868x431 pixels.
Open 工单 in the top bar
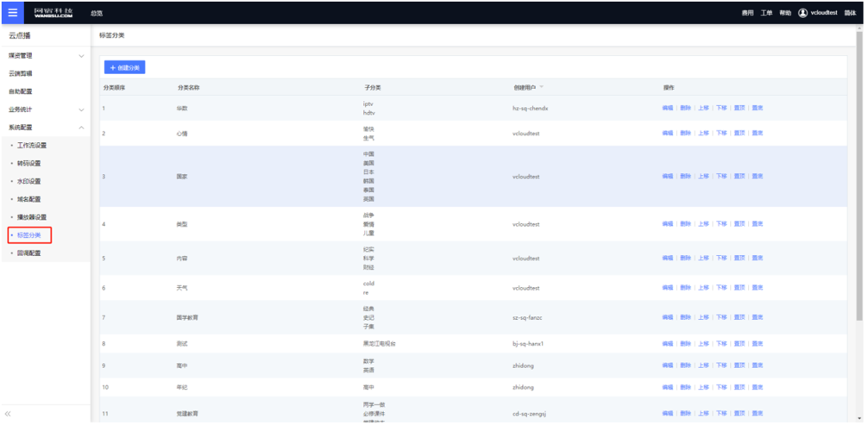pyautogui.click(x=766, y=13)
